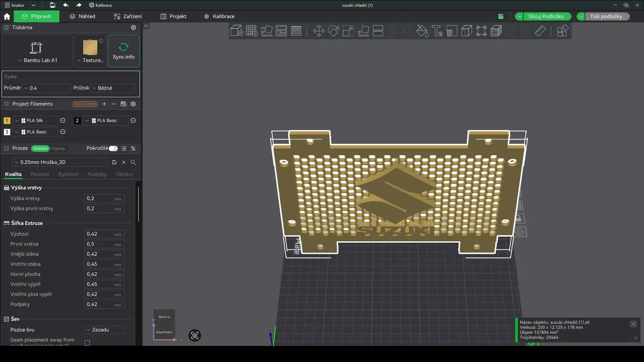Screen dimensions: 644x362
Task: Remove a filament with the minus icon
Action: pyautogui.click(x=114, y=104)
